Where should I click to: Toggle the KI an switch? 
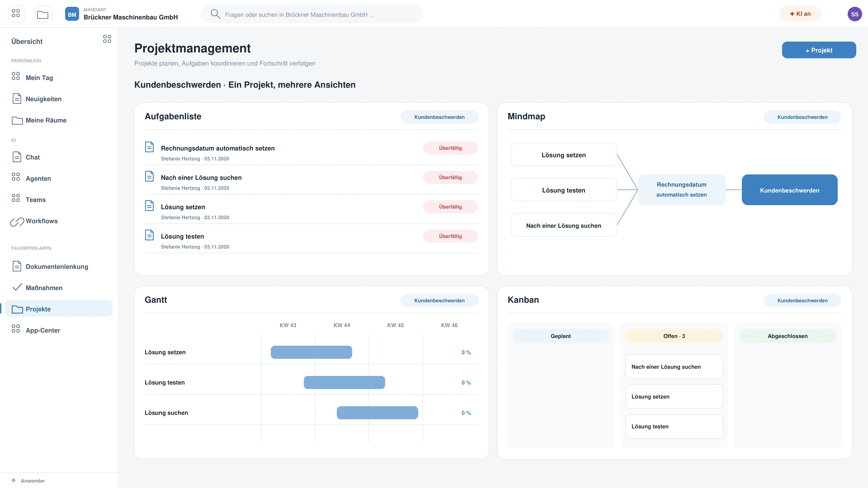pos(800,14)
